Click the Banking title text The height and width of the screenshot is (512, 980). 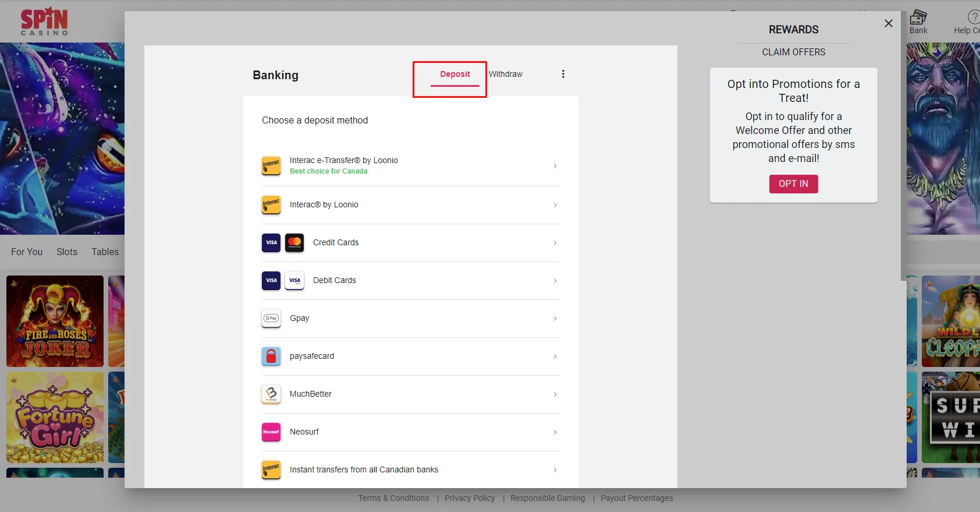click(x=276, y=75)
